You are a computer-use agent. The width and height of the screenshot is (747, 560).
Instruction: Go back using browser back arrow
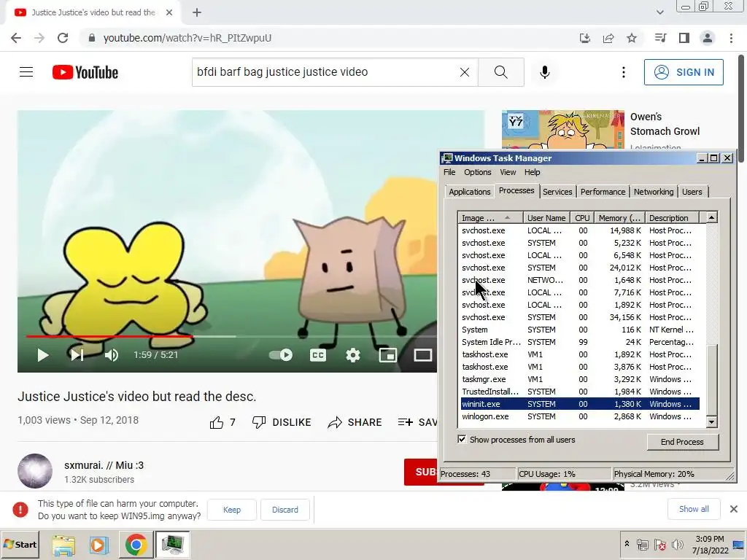(x=16, y=38)
